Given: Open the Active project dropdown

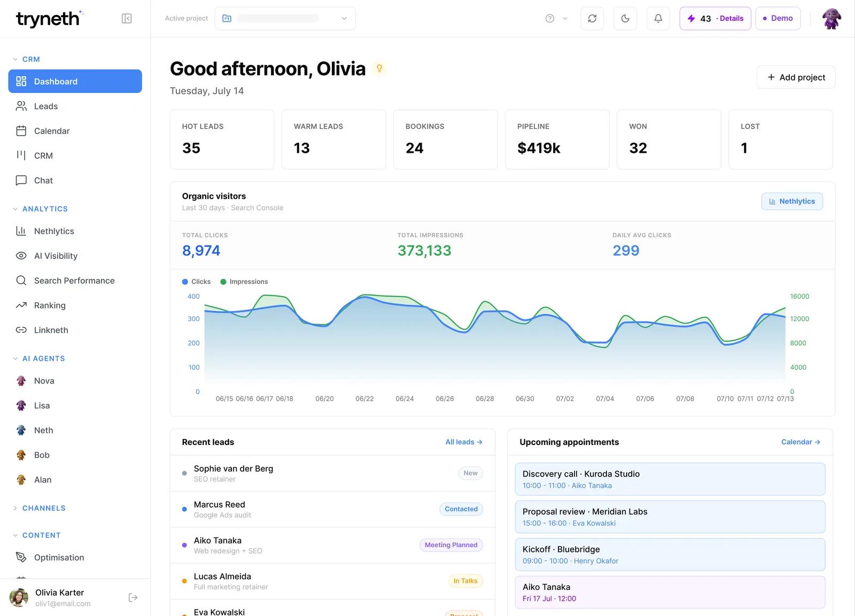Looking at the screenshot, I should point(285,19).
